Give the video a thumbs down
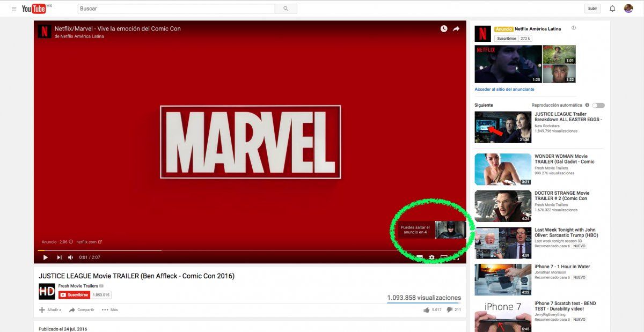644x332 pixels. (449, 309)
